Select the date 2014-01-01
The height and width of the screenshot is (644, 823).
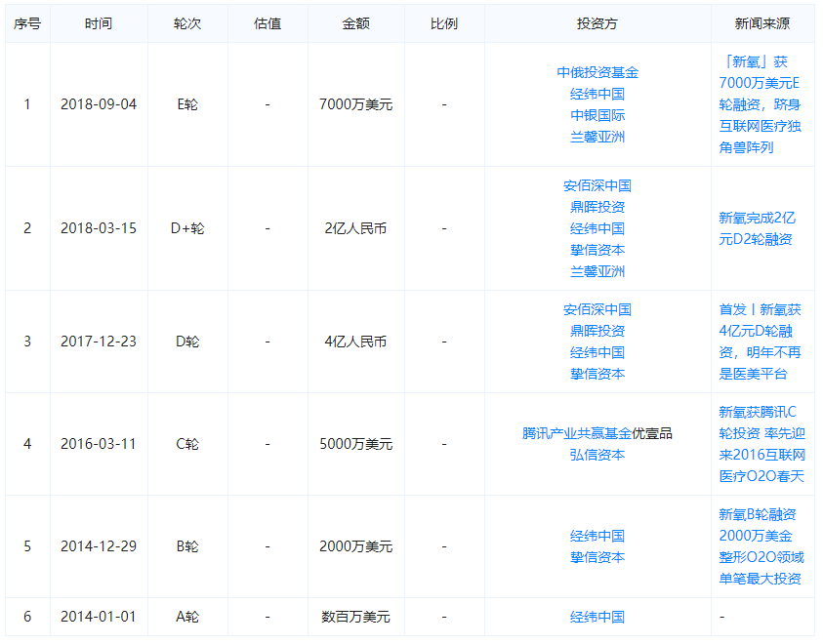99,617
